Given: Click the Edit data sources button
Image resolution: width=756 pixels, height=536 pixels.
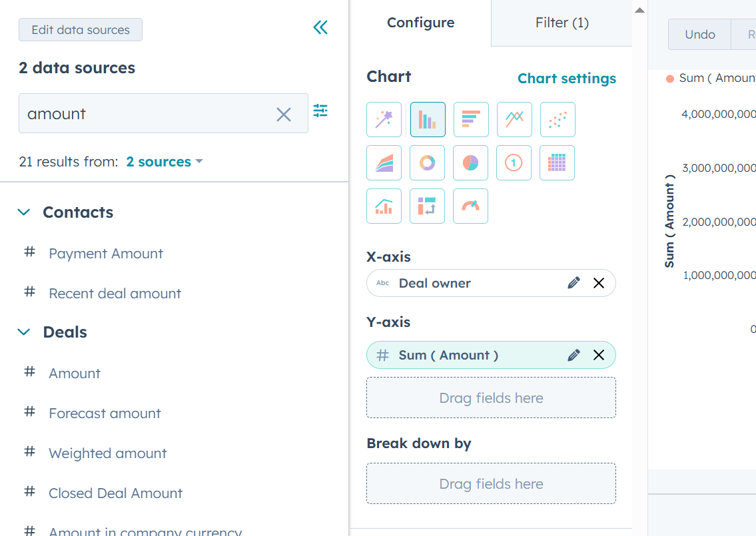Looking at the screenshot, I should click(x=81, y=30).
